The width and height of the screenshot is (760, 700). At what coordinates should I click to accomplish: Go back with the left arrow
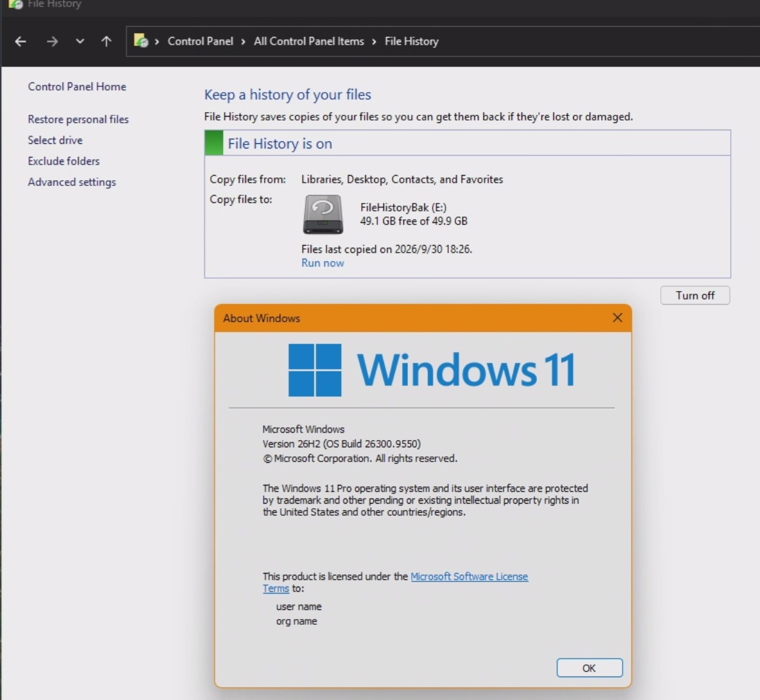(x=20, y=41)
